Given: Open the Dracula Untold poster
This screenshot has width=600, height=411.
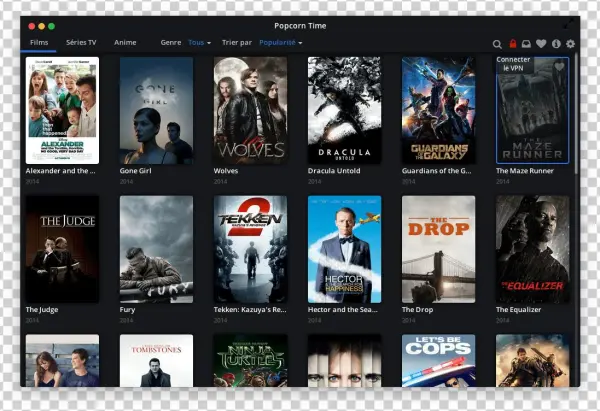Looking at the screenshot, I should click(344, 110).
